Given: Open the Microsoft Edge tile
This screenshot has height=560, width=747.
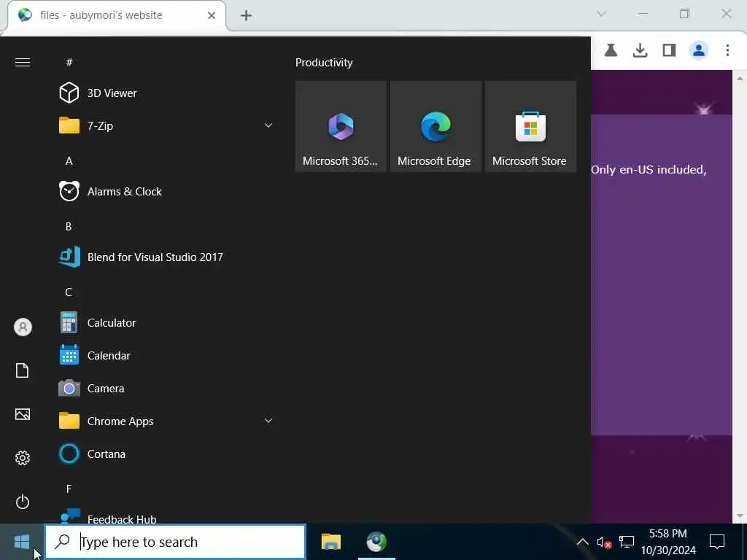Looking at the screenshot, I should [436, 127].
